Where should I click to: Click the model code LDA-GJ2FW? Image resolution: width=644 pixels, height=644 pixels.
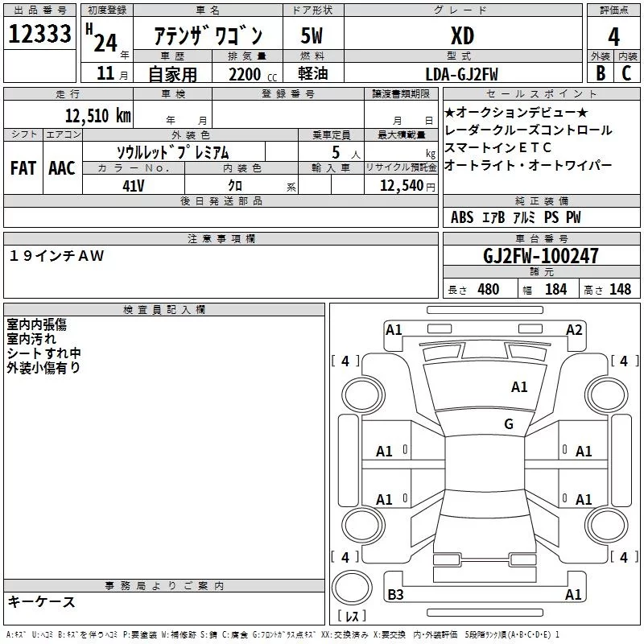[461, 74]
